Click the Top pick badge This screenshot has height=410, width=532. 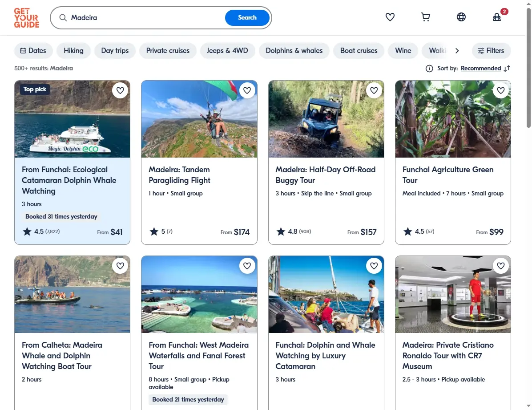click(x=35, y=89)
